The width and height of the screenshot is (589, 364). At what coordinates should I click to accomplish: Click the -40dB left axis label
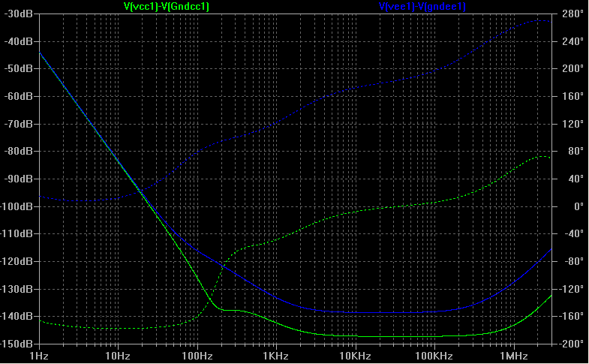19,41
